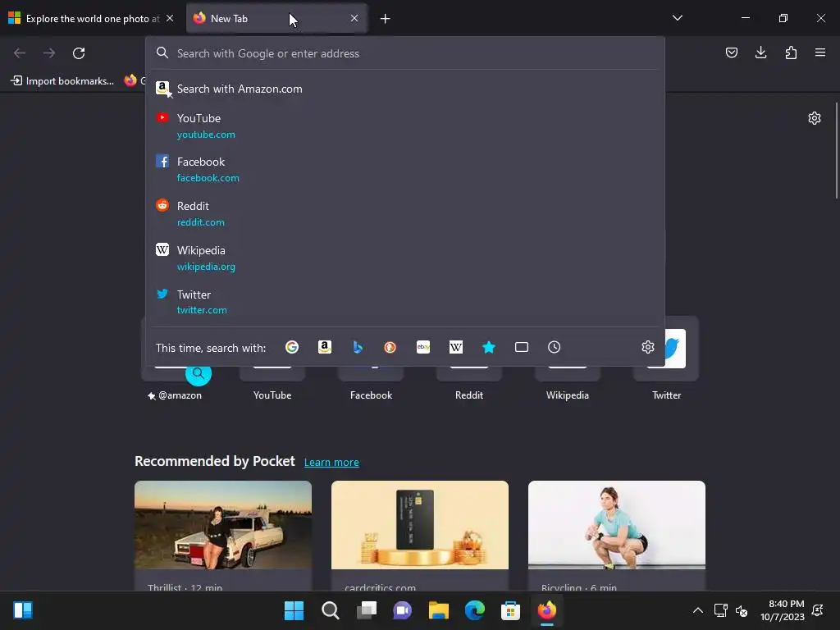Search this time with Amazon icon
This screenshot has height=630, width=840.
click(325, 347)
